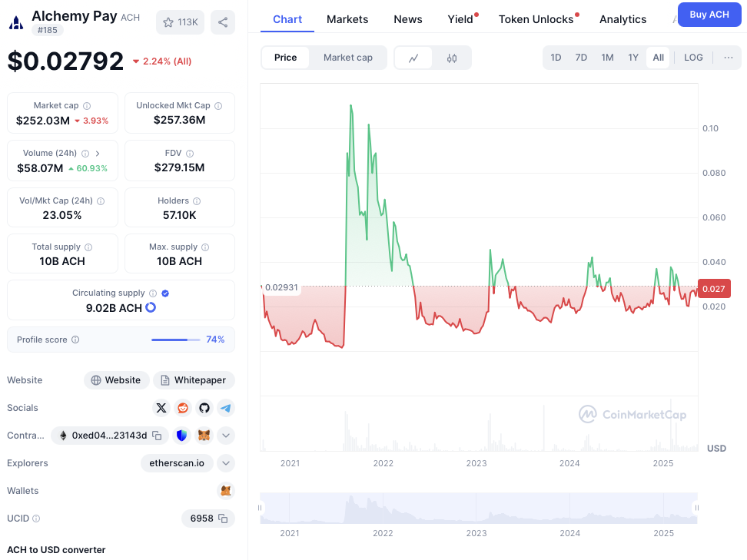Screen dimensions: 747x560
Task: Open the Chart tab
Action: (x=287, y=19)
